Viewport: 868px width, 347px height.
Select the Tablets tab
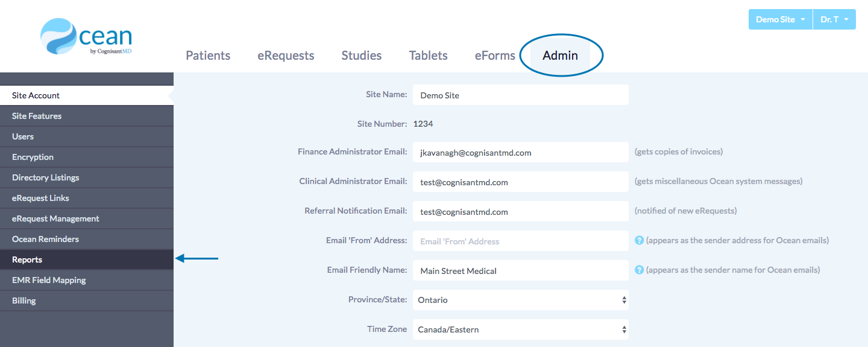428,56
